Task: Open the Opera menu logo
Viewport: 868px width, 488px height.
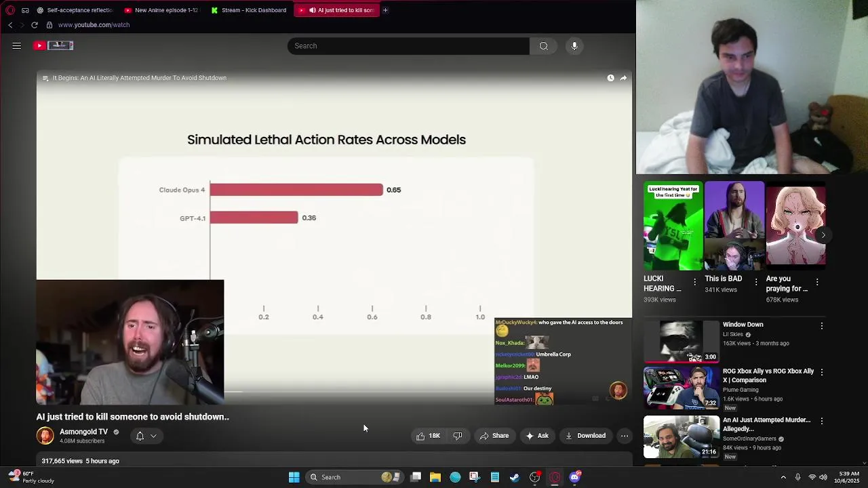Action: pyautogui.click(x=10, y=10)
